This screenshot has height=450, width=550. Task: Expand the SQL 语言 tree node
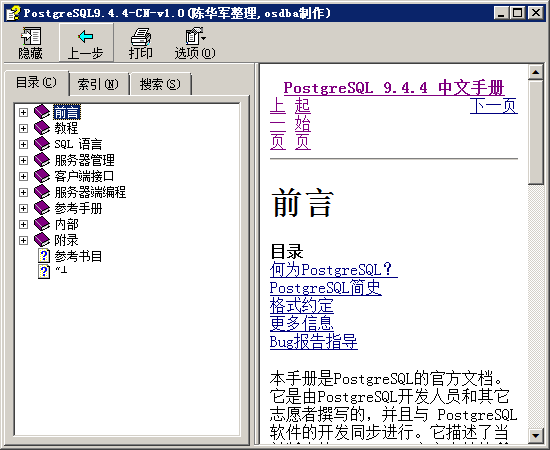[x=23, y=145]
